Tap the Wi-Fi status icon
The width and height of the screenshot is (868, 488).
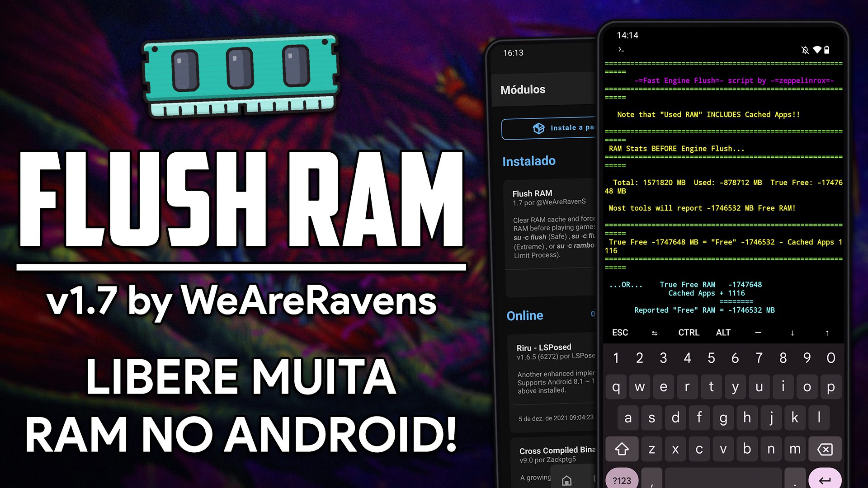[x=817, y=50]
